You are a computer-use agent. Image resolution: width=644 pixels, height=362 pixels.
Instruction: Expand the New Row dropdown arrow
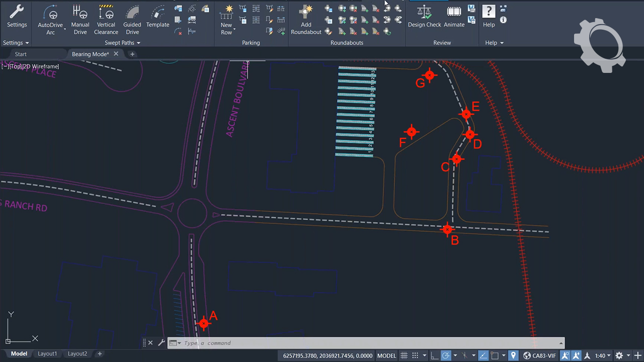pyautogui.click(x=234, y=29)
